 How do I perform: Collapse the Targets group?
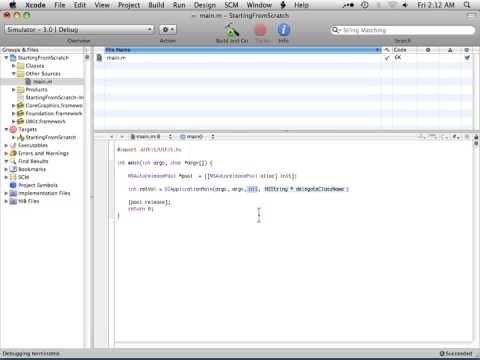point(6,129)
